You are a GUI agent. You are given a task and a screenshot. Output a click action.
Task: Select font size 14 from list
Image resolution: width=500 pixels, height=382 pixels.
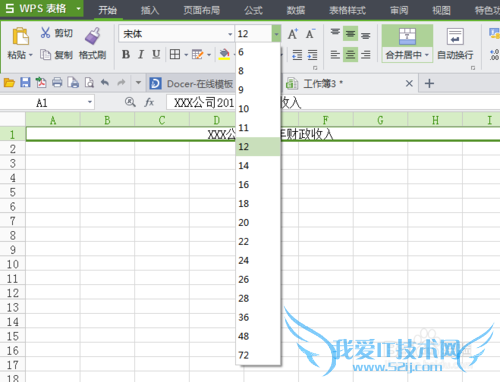pos(258,165)
